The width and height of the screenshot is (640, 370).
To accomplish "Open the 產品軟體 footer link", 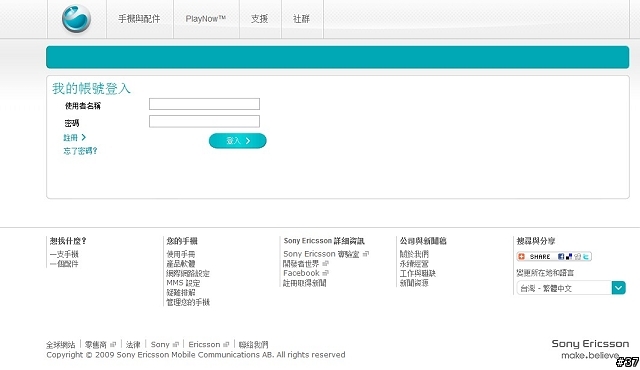I will click(x=181, y=264).
